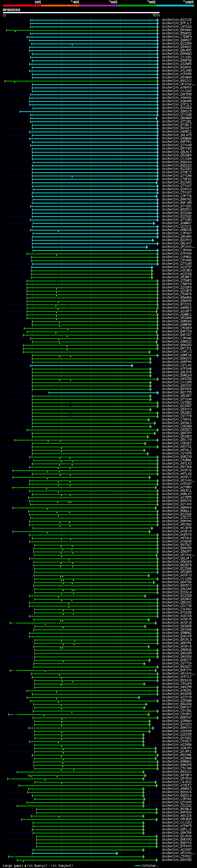Select the UniRef100_C0J1R2 label
Image resolution: width=197 pixels, height=868 pixels.
pos(177,91)
